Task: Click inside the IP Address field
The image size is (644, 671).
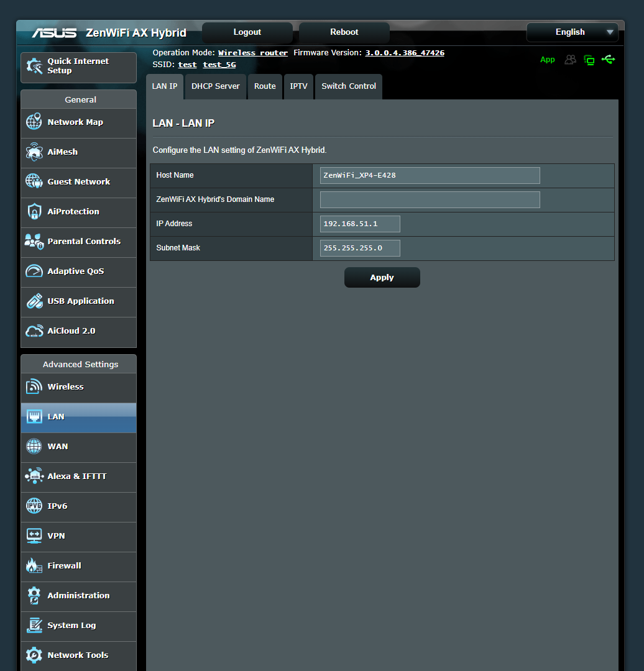Action: (x=359, y=224)
